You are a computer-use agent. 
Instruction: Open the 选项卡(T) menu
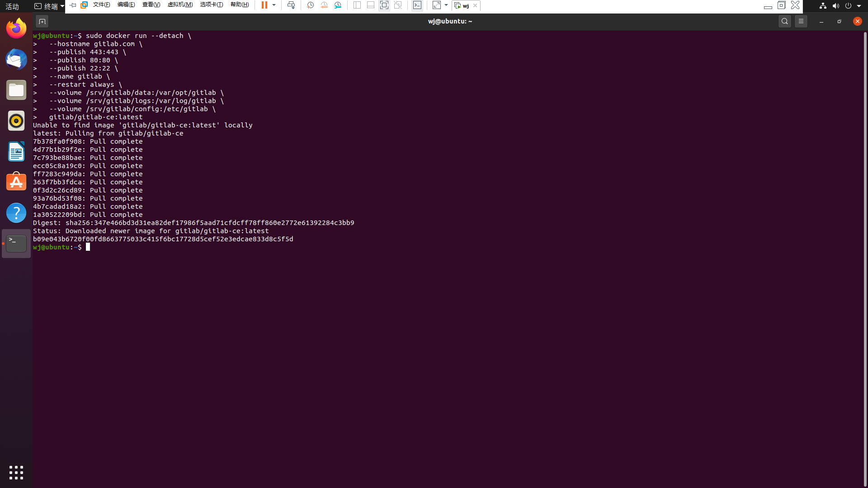point(212,5)
